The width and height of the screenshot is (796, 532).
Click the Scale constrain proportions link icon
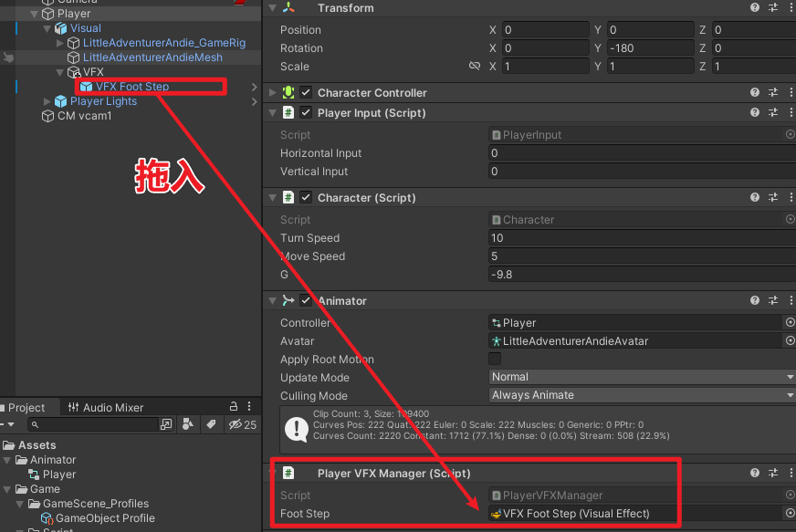[474, 67]
